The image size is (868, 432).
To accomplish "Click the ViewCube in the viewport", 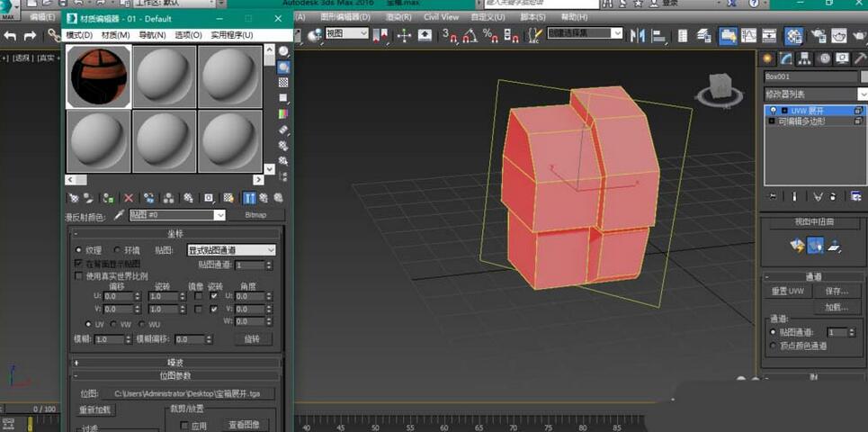I will pos(720,87).
